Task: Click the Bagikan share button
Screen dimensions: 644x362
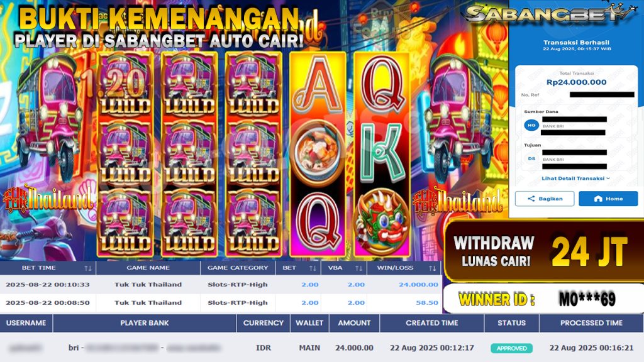Action: pyautogui.click(x=545, y=199)
